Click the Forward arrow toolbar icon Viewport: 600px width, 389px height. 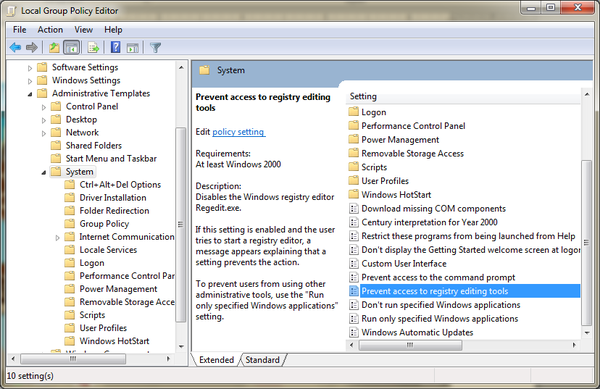pos(32,48)
